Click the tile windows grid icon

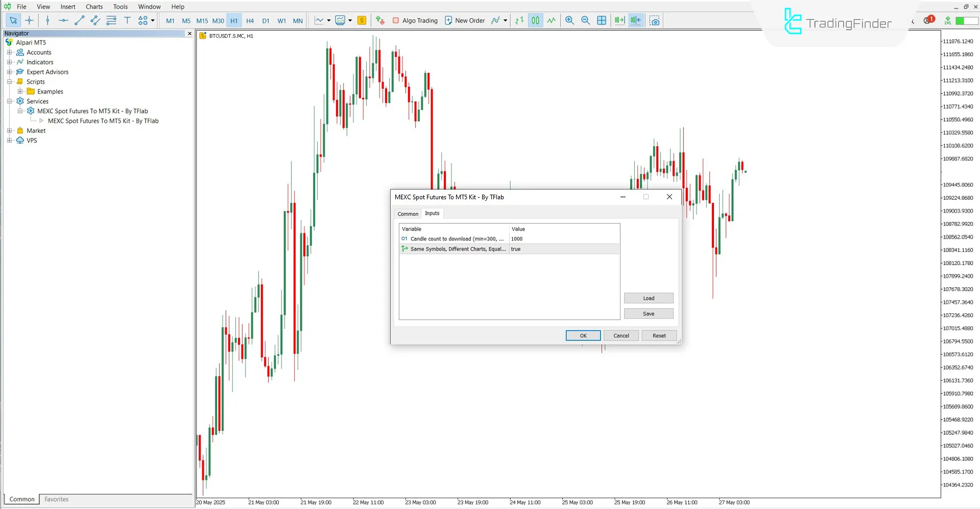(602, 20)
